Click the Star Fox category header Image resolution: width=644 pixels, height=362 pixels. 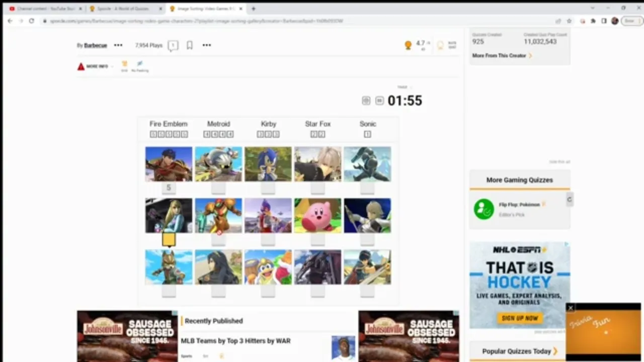pos(318,124)
